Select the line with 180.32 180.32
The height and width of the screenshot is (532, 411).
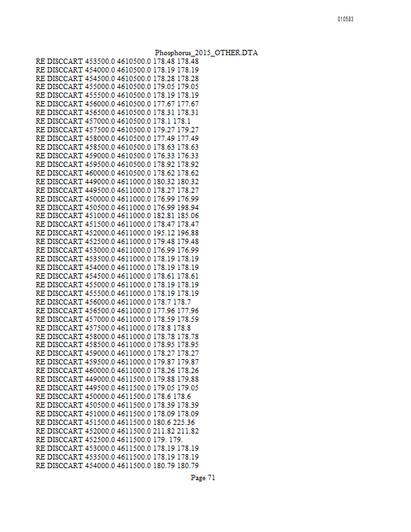click(117, 182)
